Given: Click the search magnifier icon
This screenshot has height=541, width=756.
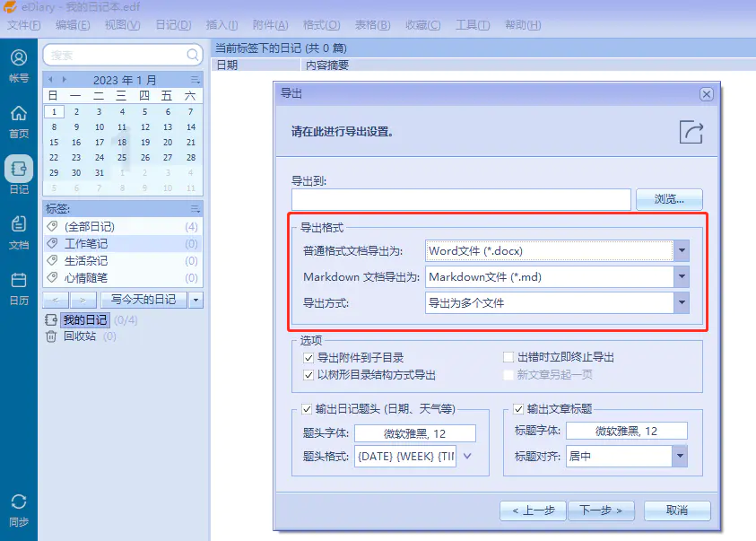Looking at the screenshot, I should click(x=193, y=55).
